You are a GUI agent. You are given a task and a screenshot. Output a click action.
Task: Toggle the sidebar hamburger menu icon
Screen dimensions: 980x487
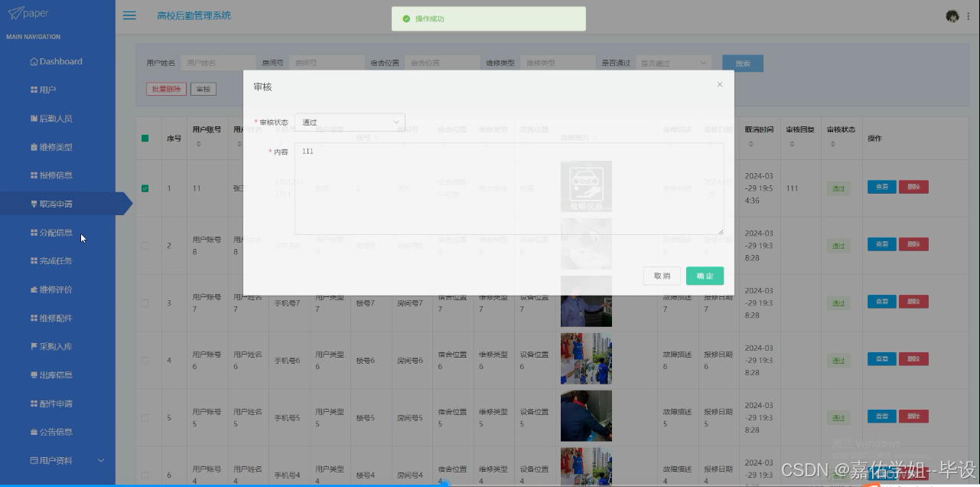pos(129,15)
